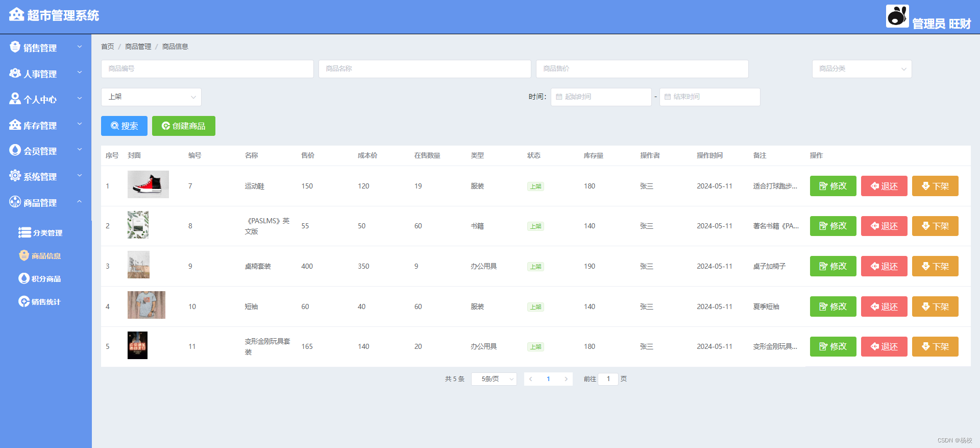Click the 会员管理 droplet icon
Image resolution: width=980 pixels, height=448 pixels.
coord(15,150)
